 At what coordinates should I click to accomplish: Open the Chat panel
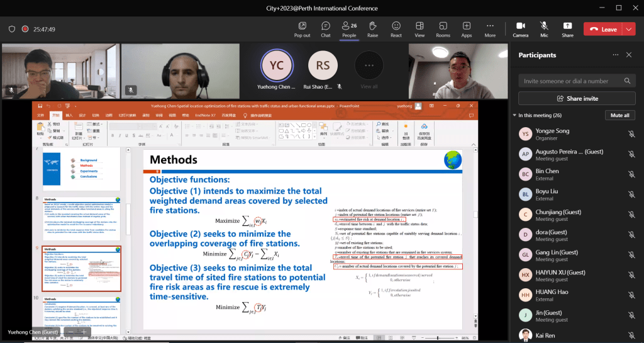[326, 28]
